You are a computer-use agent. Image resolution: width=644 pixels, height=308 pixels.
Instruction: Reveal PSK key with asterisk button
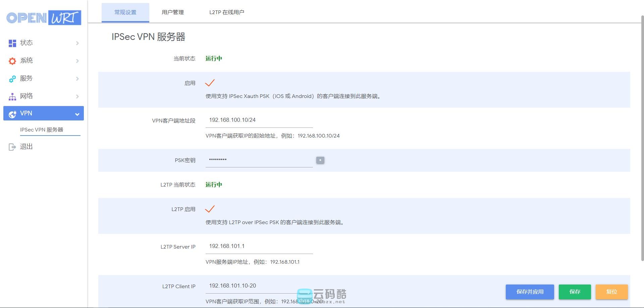tap(320, 160)
